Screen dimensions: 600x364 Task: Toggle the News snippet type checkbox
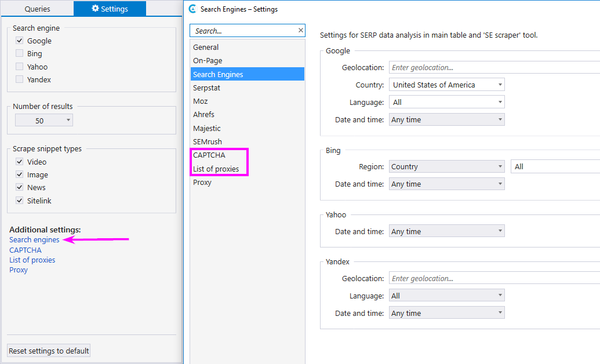(x=20, y=187)
